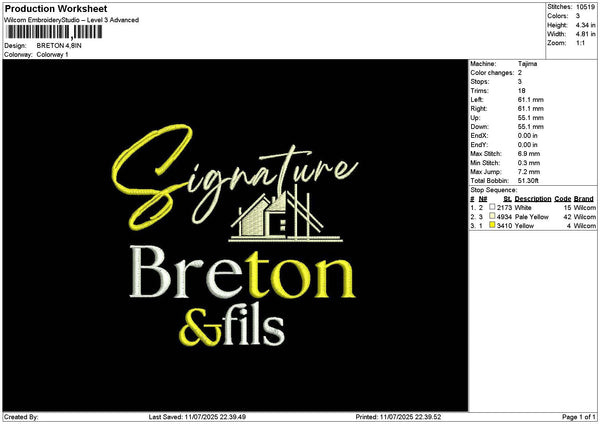Click stitch count 2173 in White row
Screen dimensions: 600x424
[504, 208]
